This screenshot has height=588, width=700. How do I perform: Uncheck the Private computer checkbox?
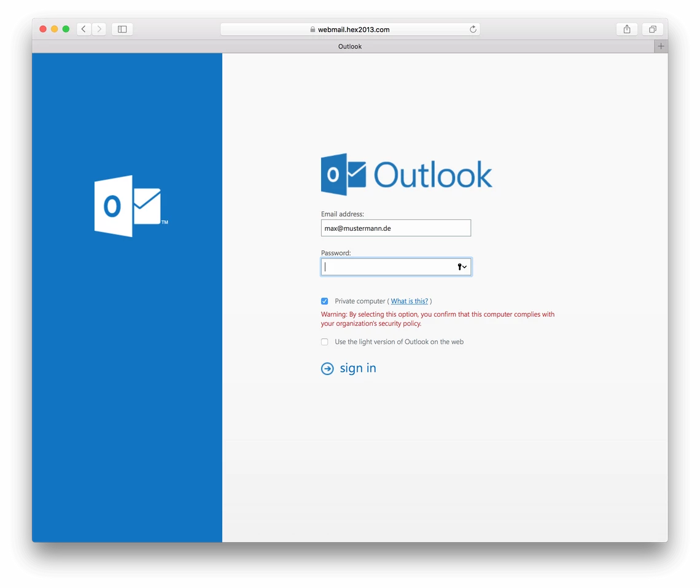click(325, 301)
